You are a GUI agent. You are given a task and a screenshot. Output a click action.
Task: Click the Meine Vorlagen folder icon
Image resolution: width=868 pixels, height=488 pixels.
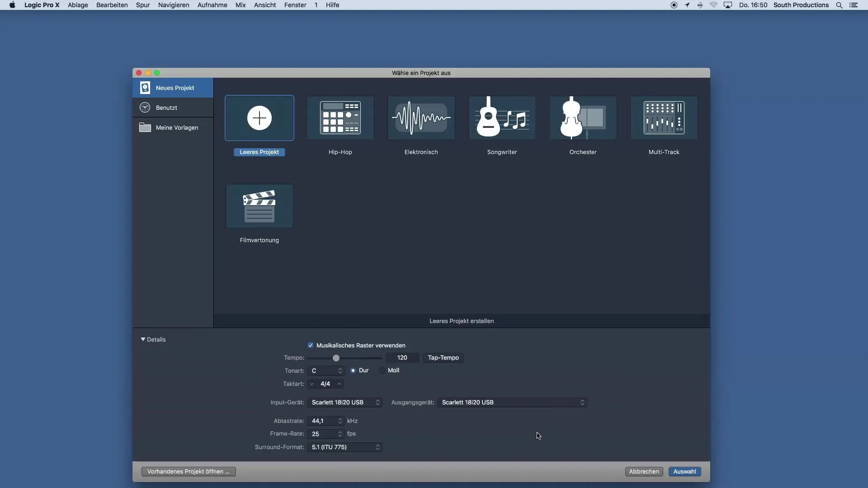click(145, 127)
